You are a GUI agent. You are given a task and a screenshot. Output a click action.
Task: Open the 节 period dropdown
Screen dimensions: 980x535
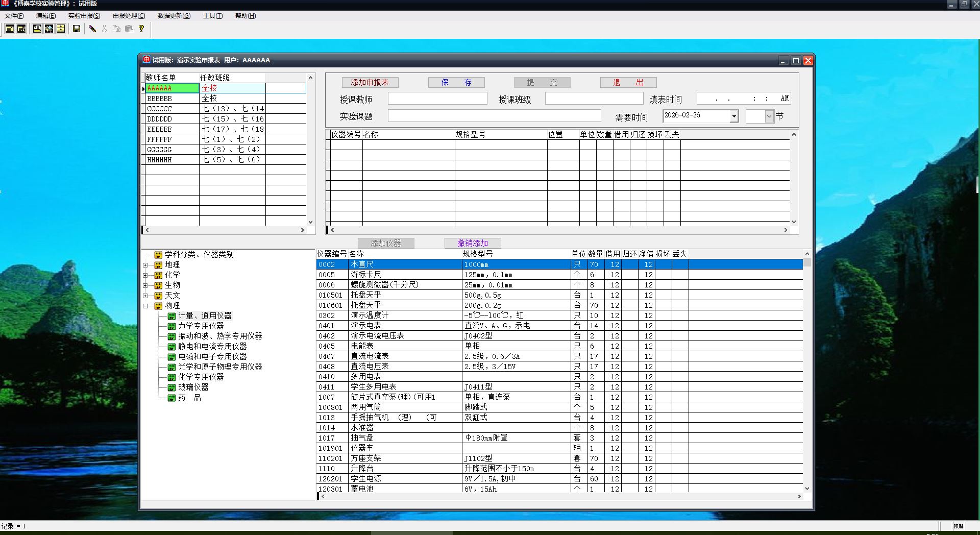[x=769, y=116]
